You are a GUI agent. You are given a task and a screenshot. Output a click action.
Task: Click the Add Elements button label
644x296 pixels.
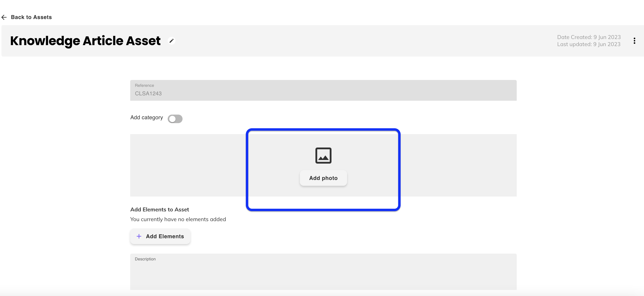pos(165,236)
